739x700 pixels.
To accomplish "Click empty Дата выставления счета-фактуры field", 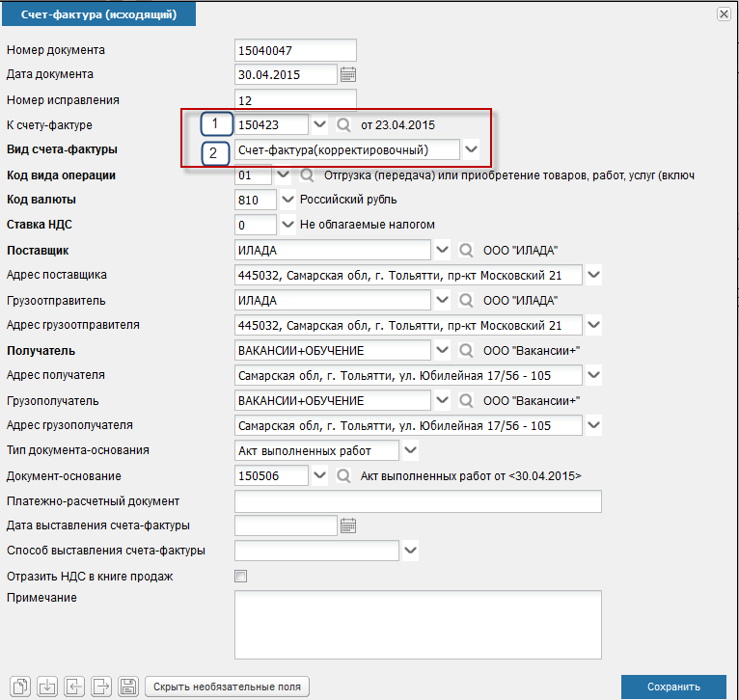I will coord(287,525).
